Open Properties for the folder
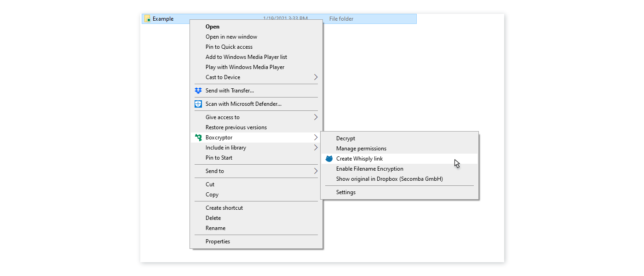644x276 pixels. (256, 241)
